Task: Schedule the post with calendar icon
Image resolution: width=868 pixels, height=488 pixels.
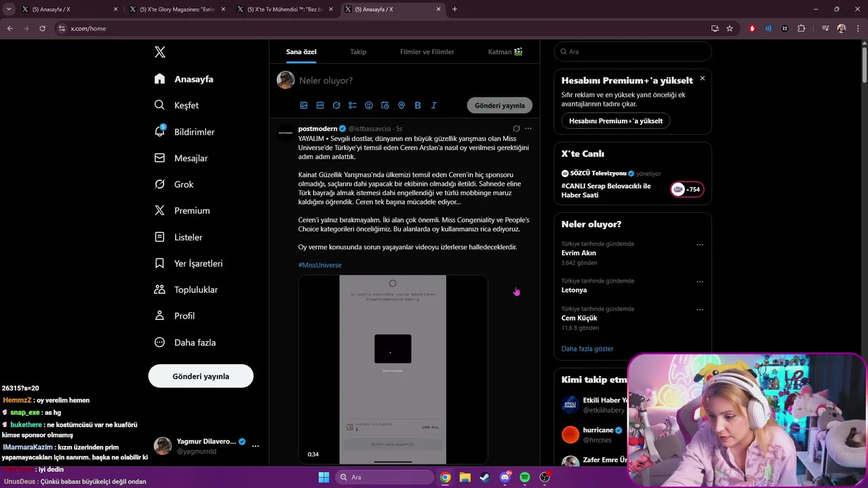Action: 385,105
